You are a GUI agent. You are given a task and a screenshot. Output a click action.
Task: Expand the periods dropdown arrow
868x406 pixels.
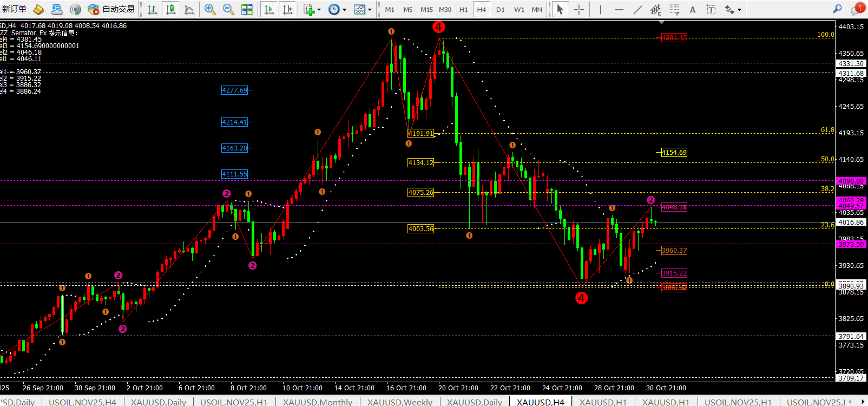tap(344, 10)
